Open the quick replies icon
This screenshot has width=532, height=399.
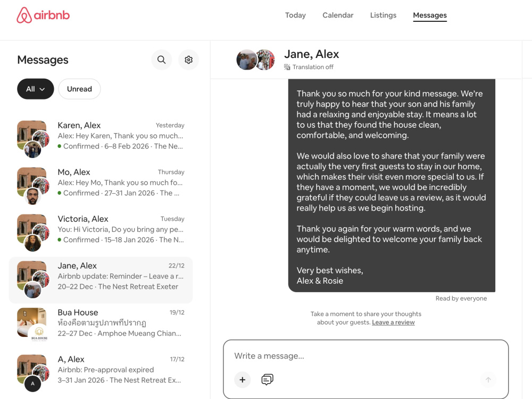pos(268,380)
